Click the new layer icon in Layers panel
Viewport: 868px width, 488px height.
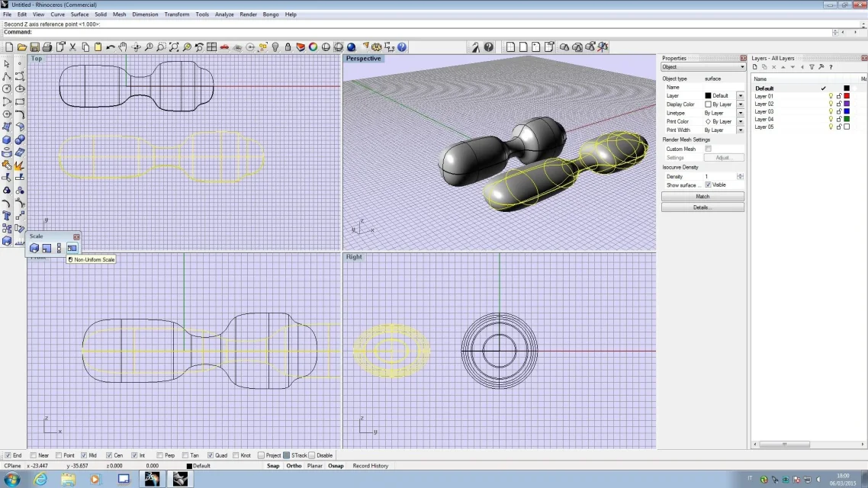point(755,67)
